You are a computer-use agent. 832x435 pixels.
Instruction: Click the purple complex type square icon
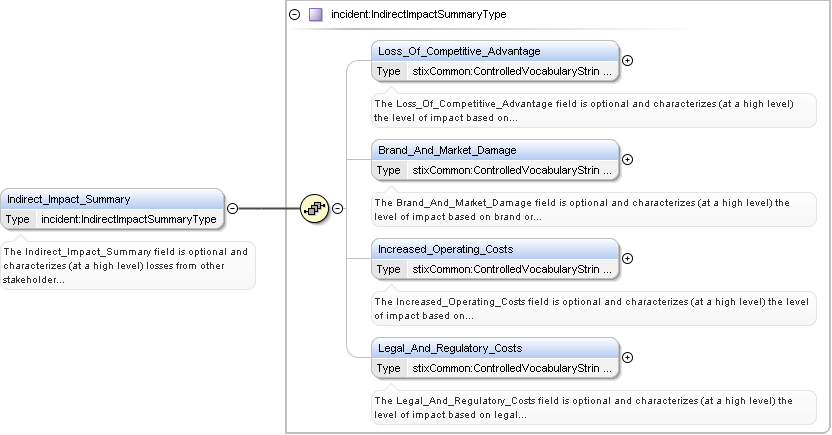point(316,15)
